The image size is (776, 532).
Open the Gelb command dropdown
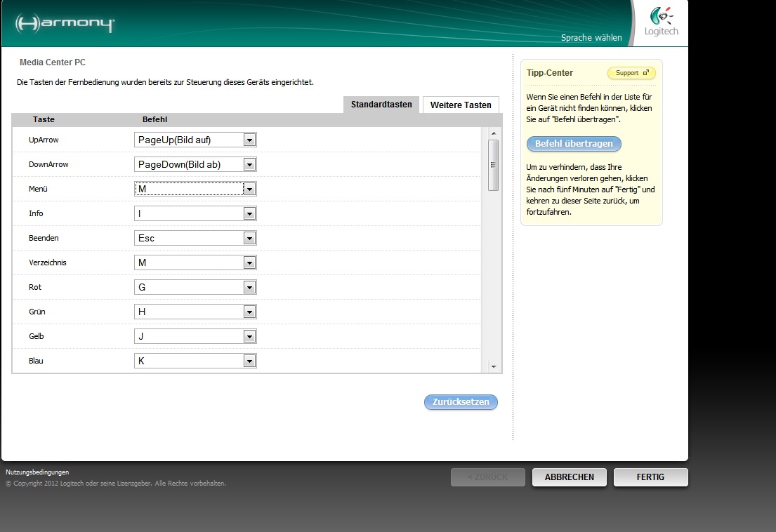[195, 336]
